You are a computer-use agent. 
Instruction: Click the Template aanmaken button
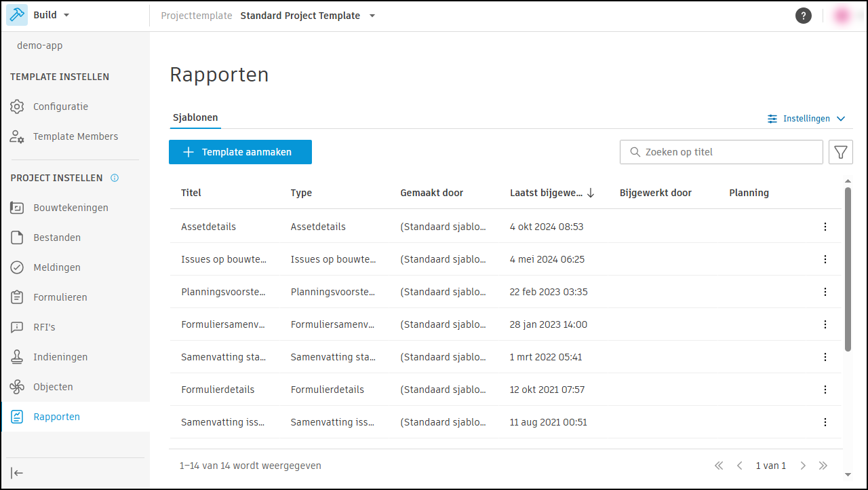240,152
